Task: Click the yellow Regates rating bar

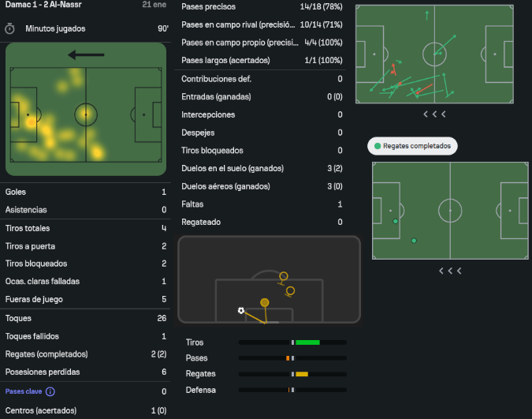Action: (301, 374)
